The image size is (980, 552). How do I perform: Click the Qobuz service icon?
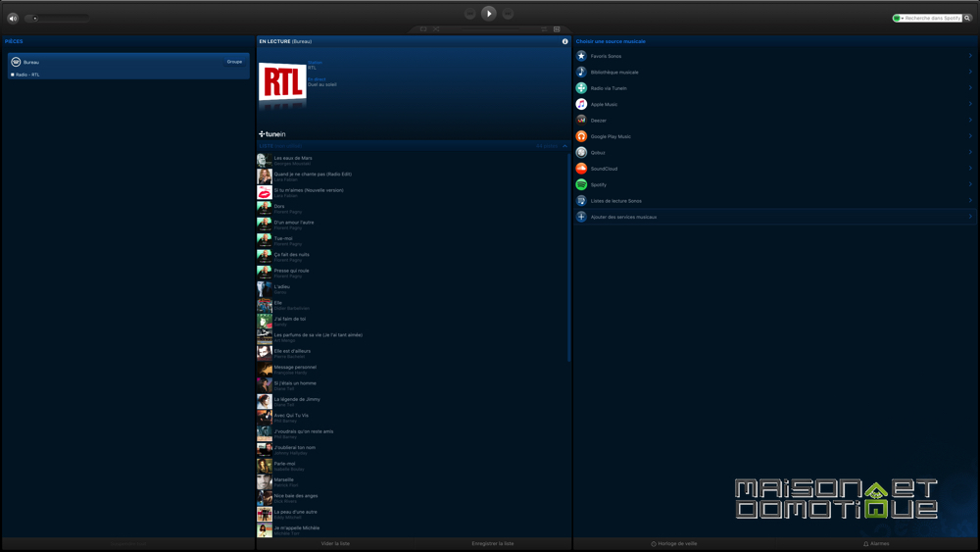(581, 152)
